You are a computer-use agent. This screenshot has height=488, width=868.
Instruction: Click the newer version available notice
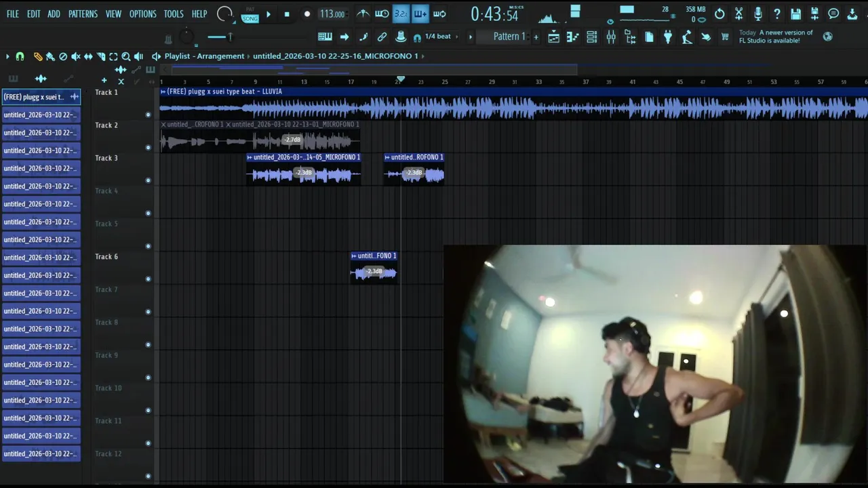tap(776, 37)
